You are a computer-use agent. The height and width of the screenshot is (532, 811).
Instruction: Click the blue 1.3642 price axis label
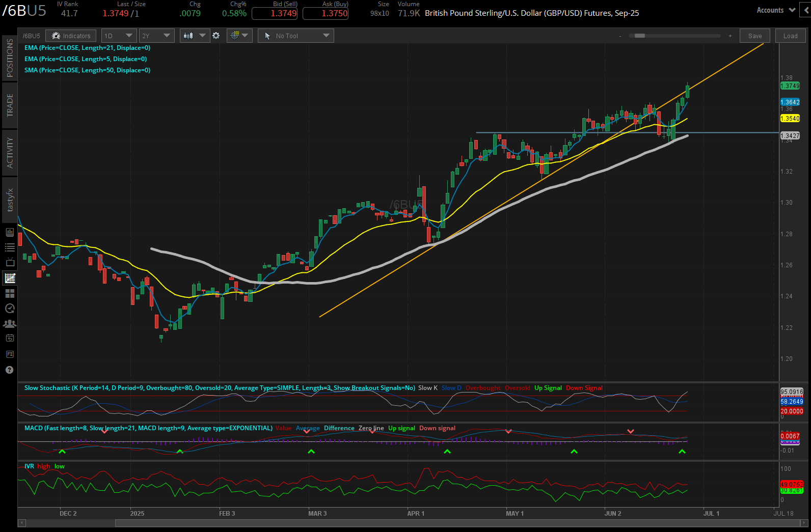tap(790, 102)
